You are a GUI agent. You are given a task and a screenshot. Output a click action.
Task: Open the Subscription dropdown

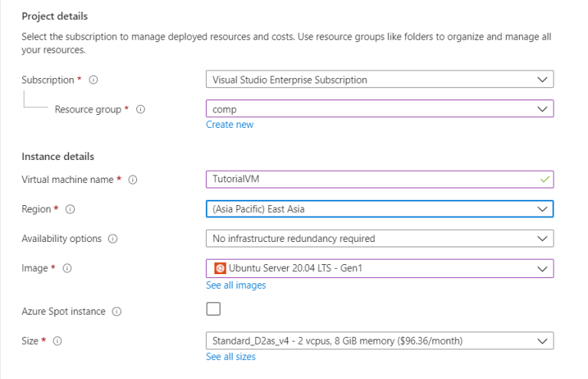point(380,80)
